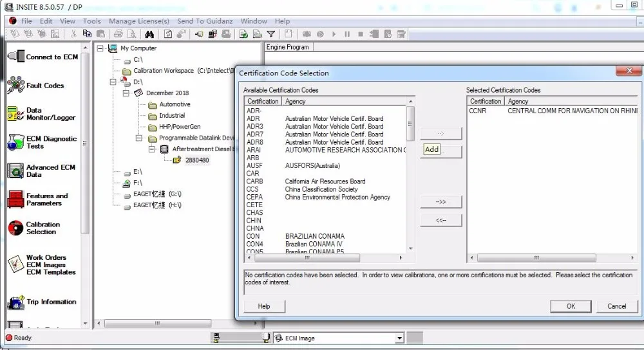Click the Agency column header in Selected list

coord(572,102)
